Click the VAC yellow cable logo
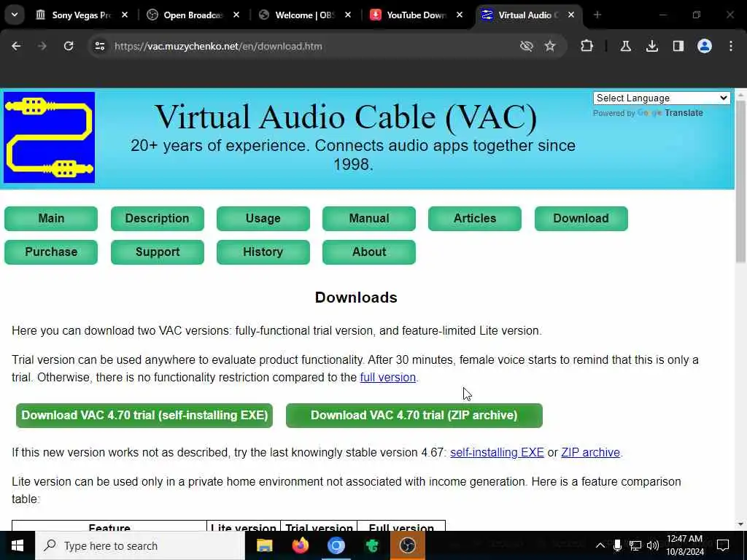The image size is (747, 560). [x=49, y=138]
